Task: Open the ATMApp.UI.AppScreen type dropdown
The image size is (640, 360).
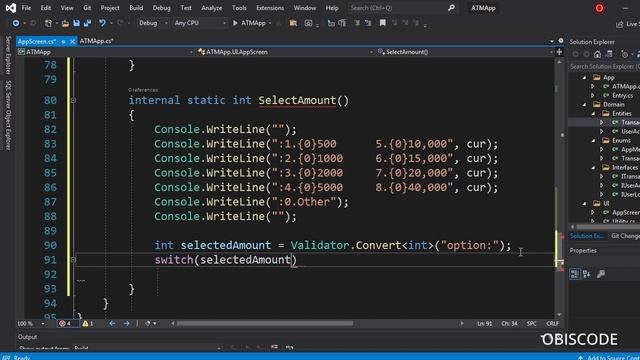Action: tap(285, 52)
